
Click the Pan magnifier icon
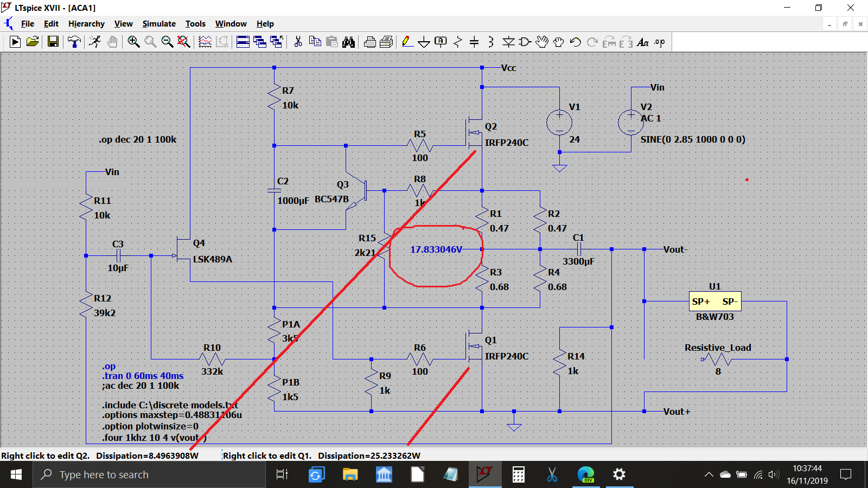[150, 42]
